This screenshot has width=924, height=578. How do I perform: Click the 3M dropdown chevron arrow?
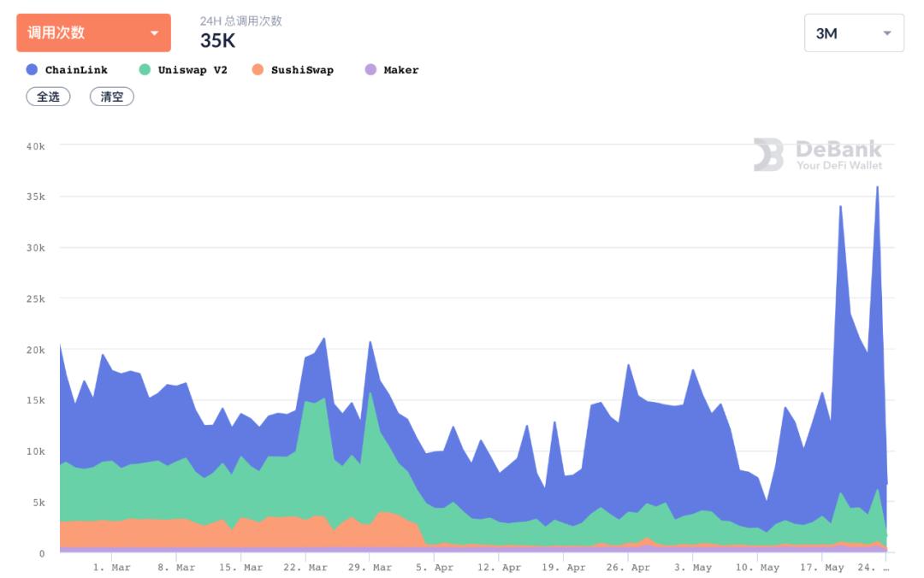[887, 33]
